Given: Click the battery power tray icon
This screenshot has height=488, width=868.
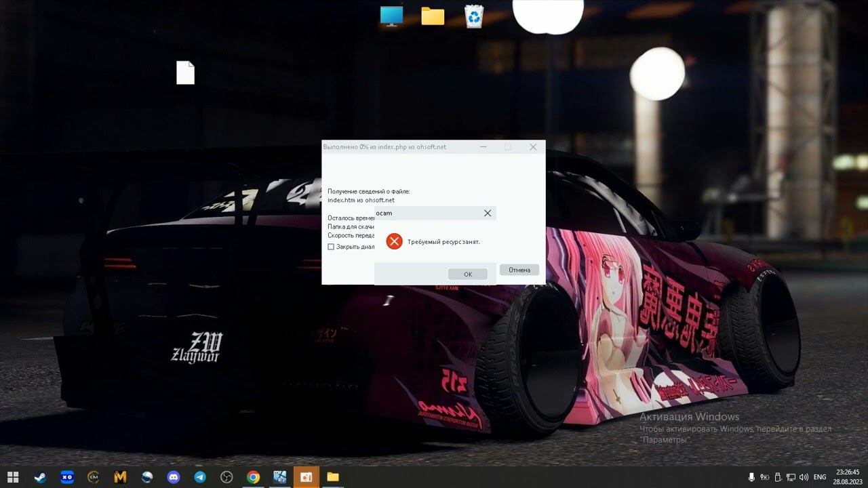Looking at the screenshot, I should coord(765,477).
